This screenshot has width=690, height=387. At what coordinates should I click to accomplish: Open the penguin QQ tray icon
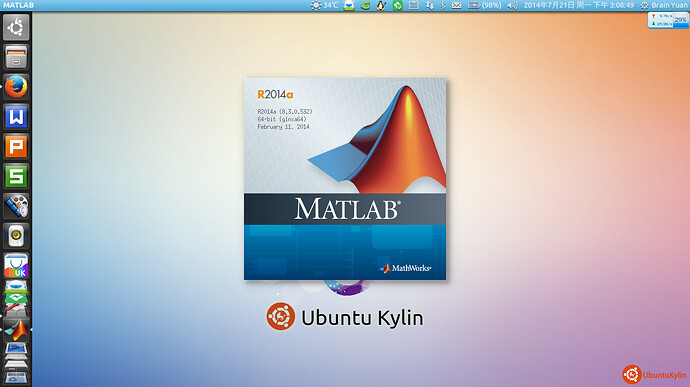(x=381, y=5)
